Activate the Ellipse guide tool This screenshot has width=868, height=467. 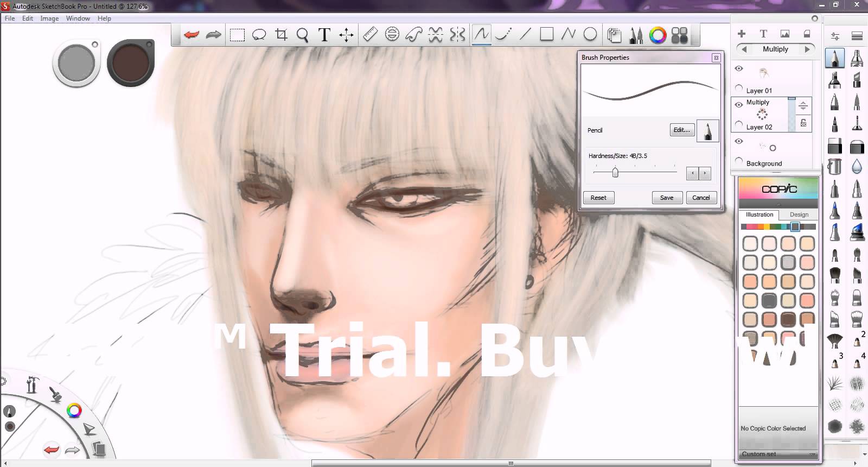tap(392, 34)
